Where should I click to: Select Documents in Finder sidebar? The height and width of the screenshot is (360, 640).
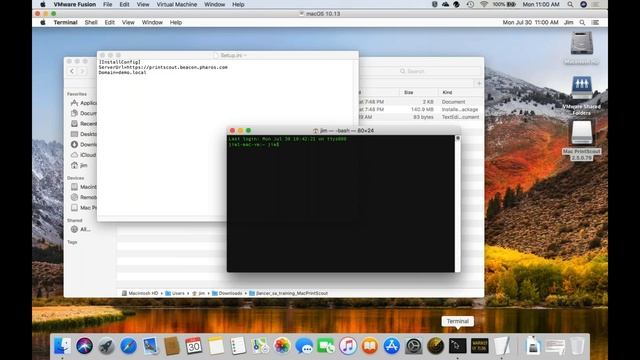coord(84,113)
